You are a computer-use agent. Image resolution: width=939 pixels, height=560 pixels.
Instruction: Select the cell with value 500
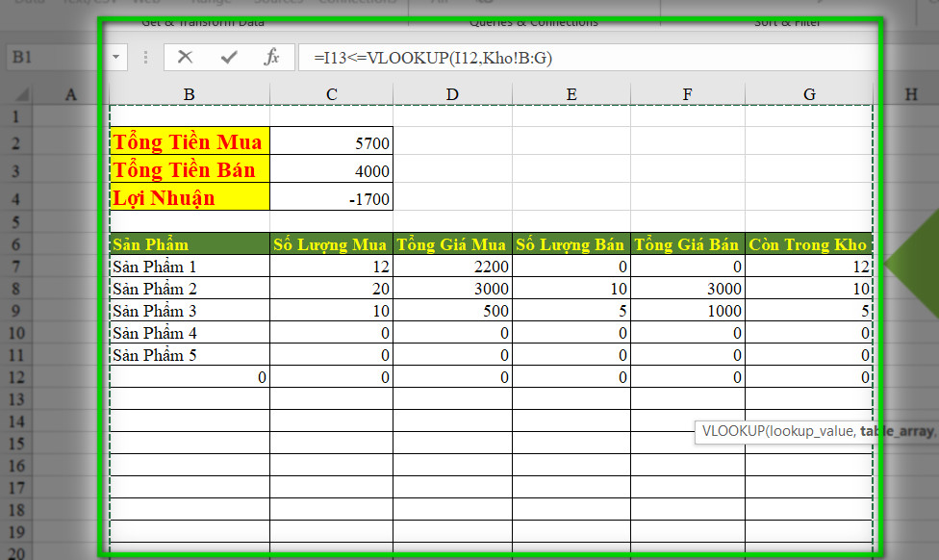click(x=452, y=310)
